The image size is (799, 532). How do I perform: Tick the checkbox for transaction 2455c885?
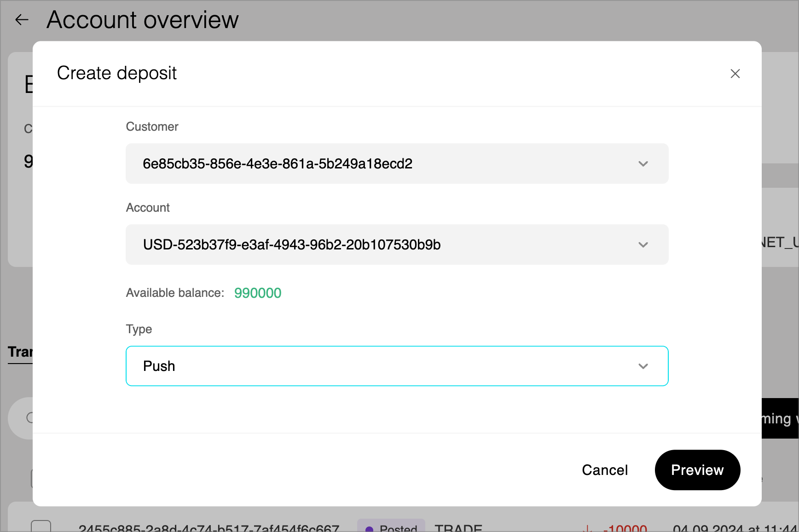41,526
